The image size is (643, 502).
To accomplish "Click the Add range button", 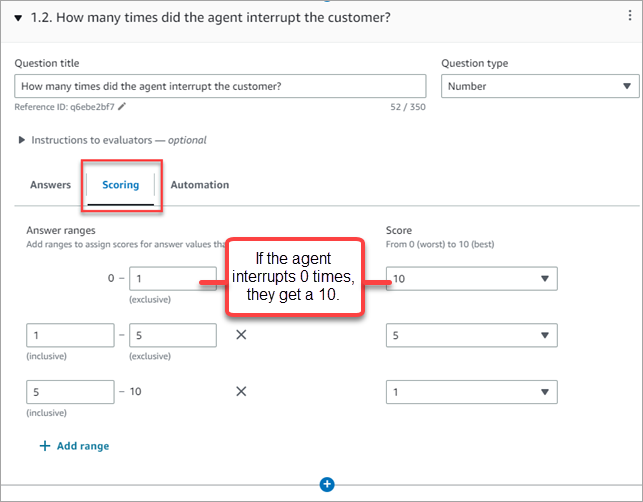I will (x=74, y=446).
